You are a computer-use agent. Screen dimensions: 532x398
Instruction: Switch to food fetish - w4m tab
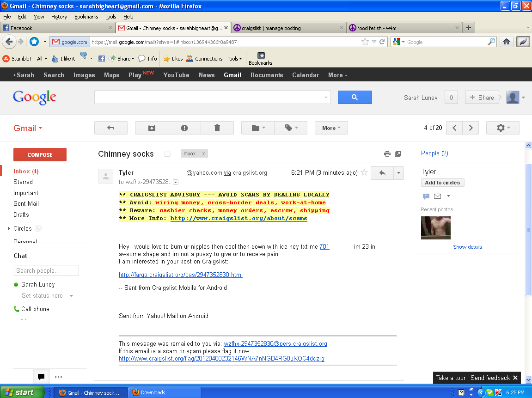(404, 28)
